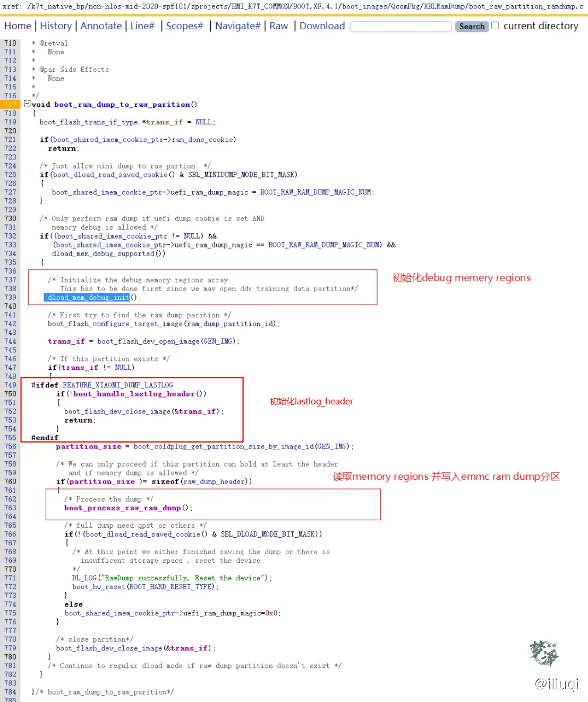Follow the boot_handle_lastlog_header function link

pyautogui.click(x=134, y=394)
